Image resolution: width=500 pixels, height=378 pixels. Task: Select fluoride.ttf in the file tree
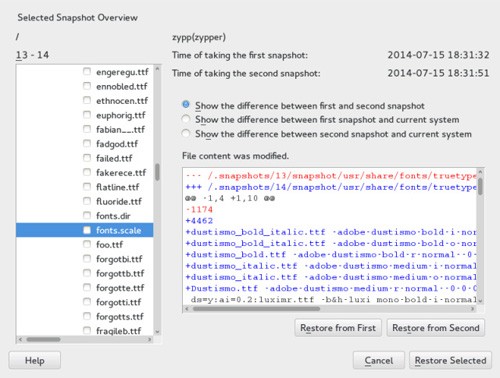(x=119, y=201)
